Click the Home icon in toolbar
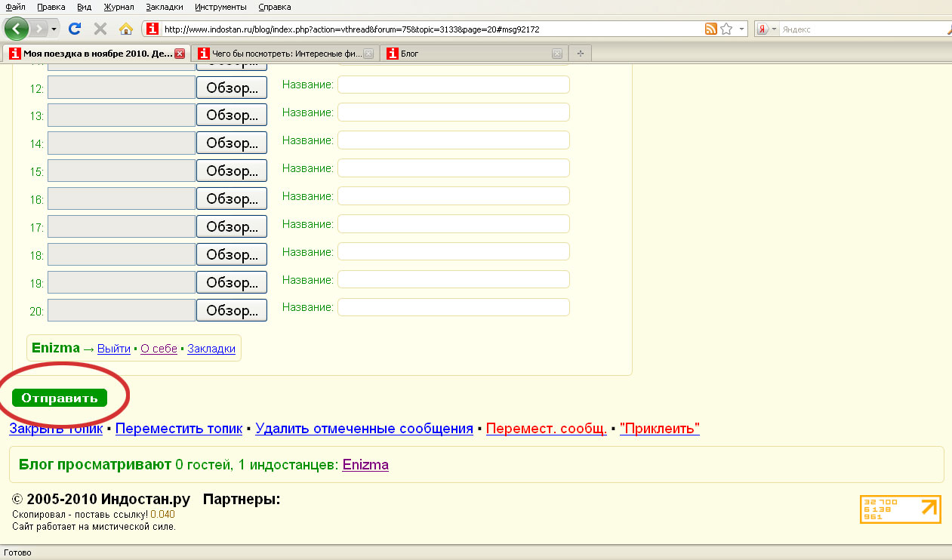 coord(126,29)
